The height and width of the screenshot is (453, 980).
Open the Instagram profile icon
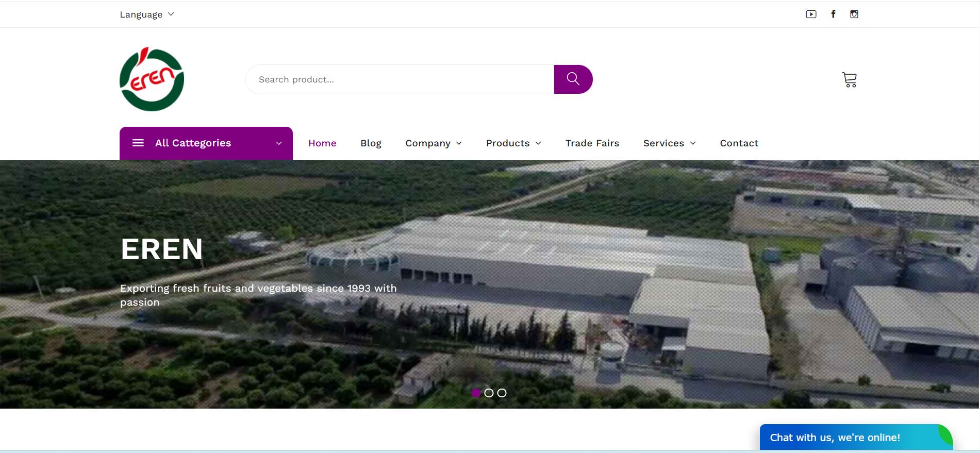tap(854, 14)
